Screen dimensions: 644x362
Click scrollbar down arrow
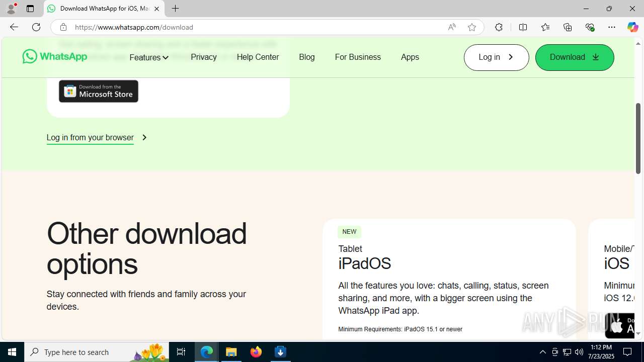click(638, 333)
